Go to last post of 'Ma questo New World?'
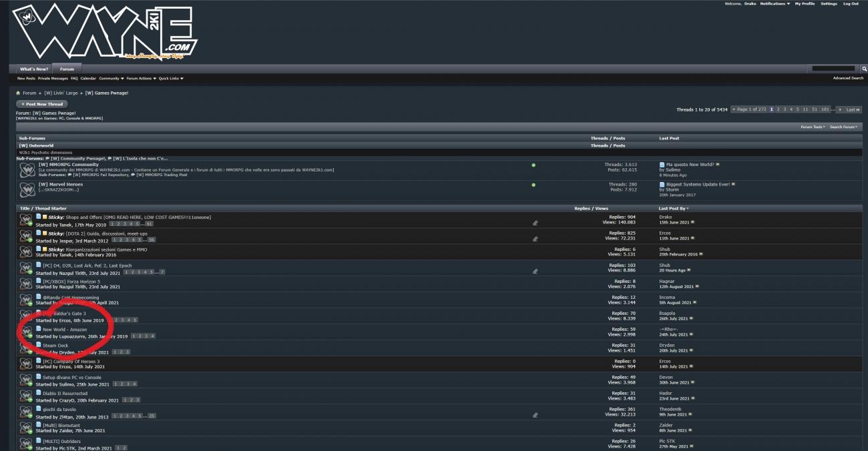 tap(718, 164)
